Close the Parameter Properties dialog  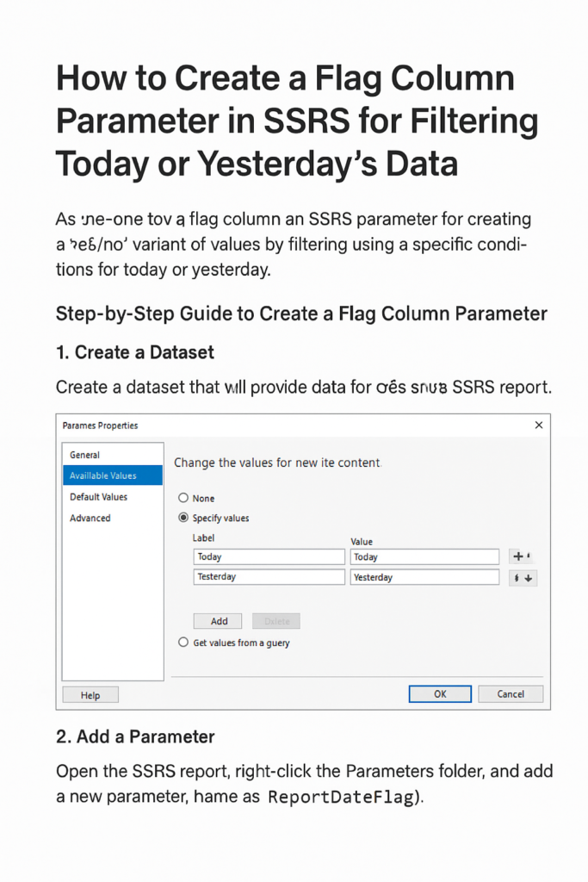point(539,425)
